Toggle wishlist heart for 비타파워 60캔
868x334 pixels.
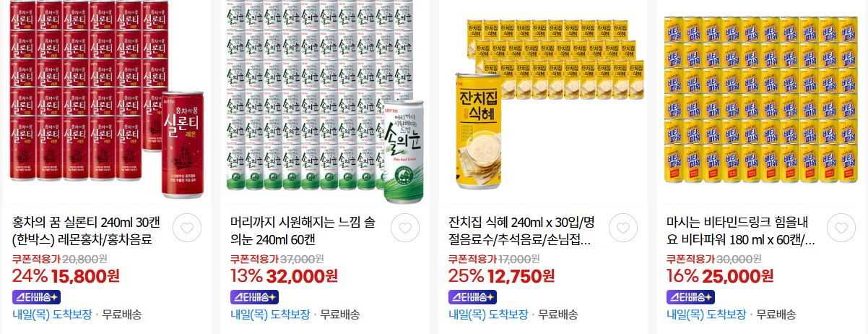tap(841, 228)
